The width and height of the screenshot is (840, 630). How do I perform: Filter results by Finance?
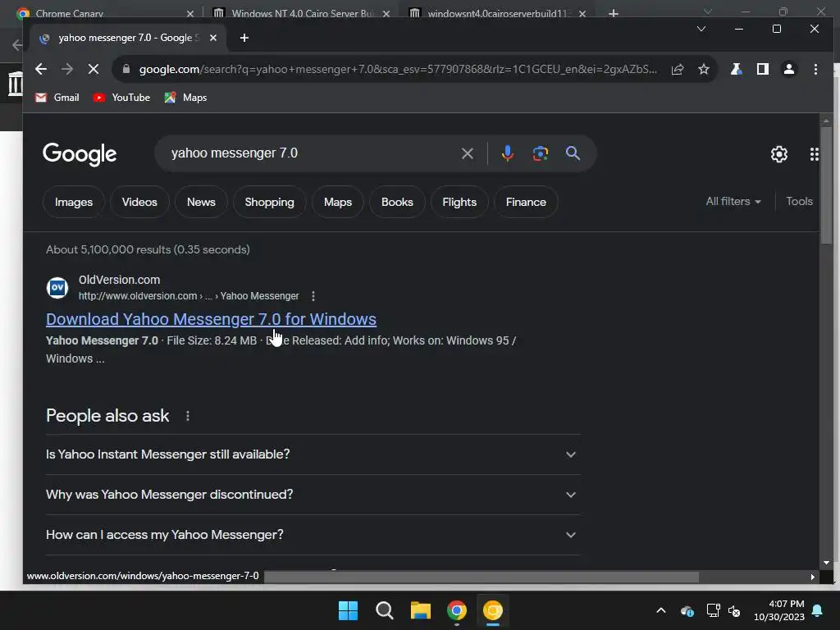pos(526,202)
